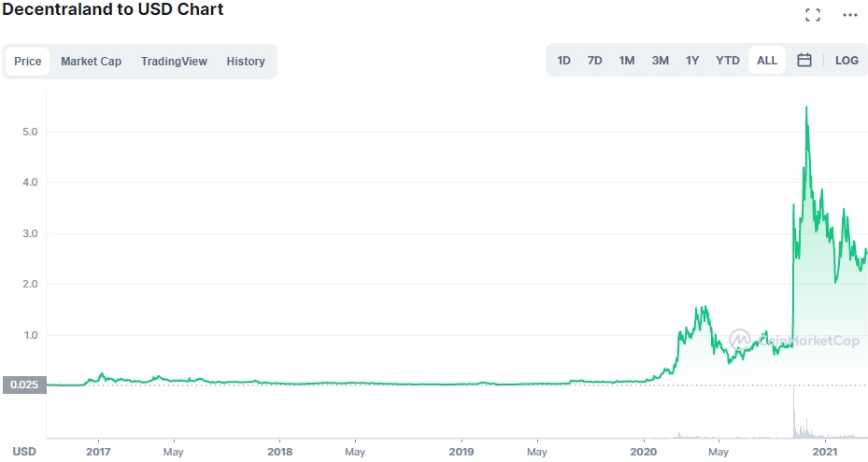This screenshot has width=868, height=462.
Task: Click the 2.0 y-axis label
Action: tap(30, 284)
